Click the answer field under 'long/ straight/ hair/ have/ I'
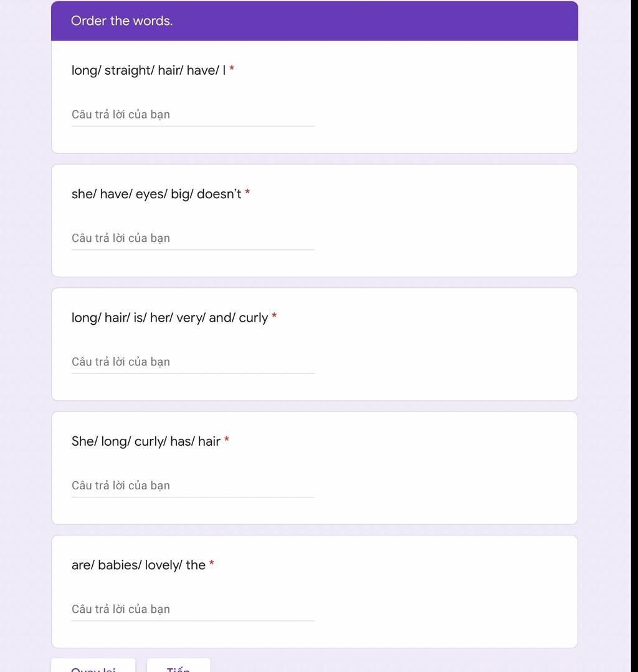Screen dimensions: 638x672 193,115
